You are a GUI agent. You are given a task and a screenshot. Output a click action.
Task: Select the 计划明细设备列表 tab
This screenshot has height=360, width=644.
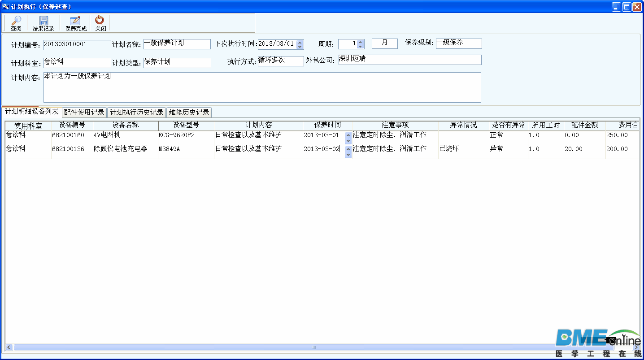click(x=31, y=111)
